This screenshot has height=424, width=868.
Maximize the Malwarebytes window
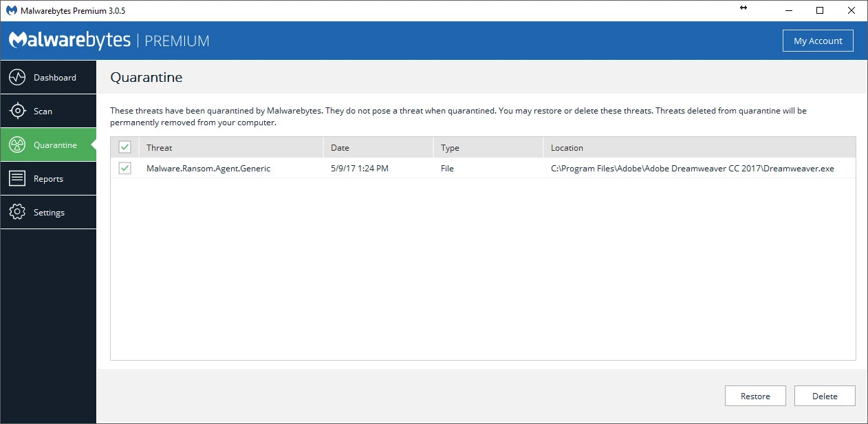coord(820,10)
